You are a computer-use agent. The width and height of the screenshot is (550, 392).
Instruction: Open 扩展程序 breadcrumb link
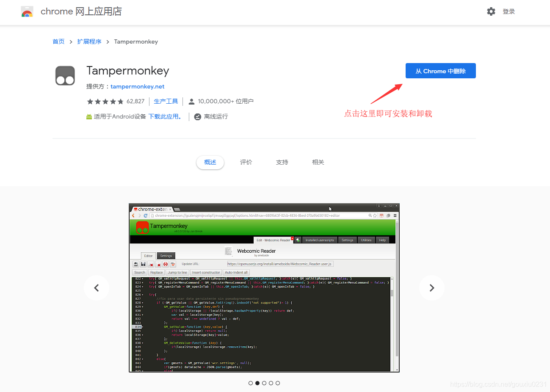(89, 41)
